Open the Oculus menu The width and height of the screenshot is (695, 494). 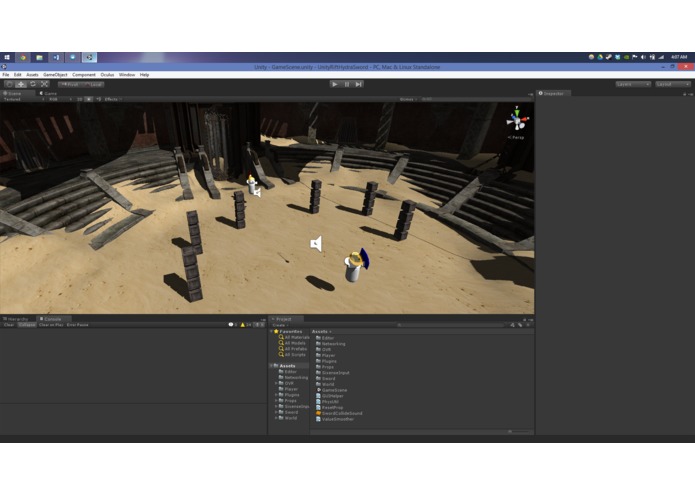pos(107,75)
